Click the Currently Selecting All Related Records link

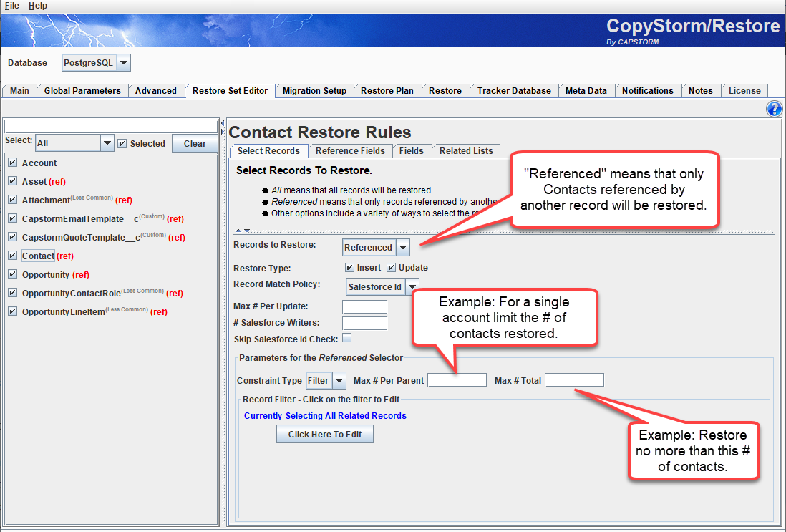[325, 416]
